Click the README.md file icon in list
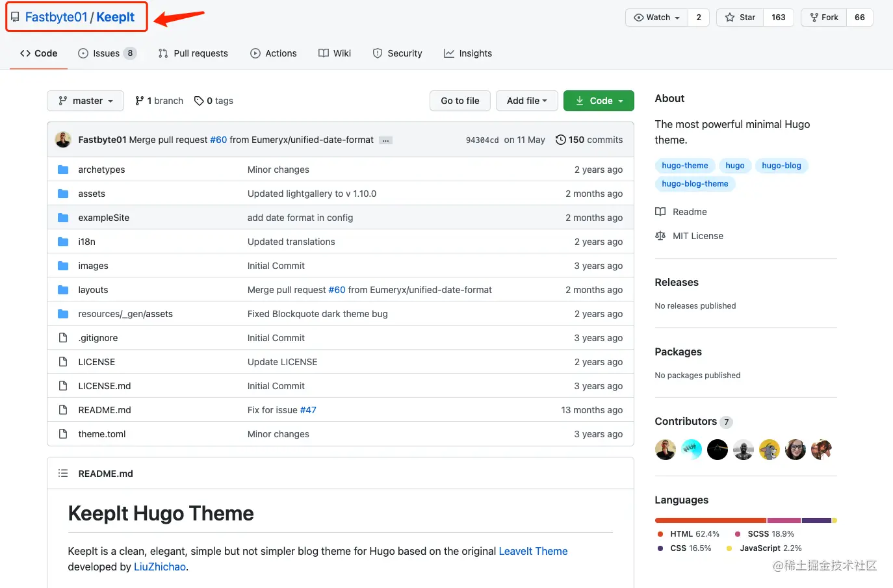893x588 pixels. pos(63,410)
